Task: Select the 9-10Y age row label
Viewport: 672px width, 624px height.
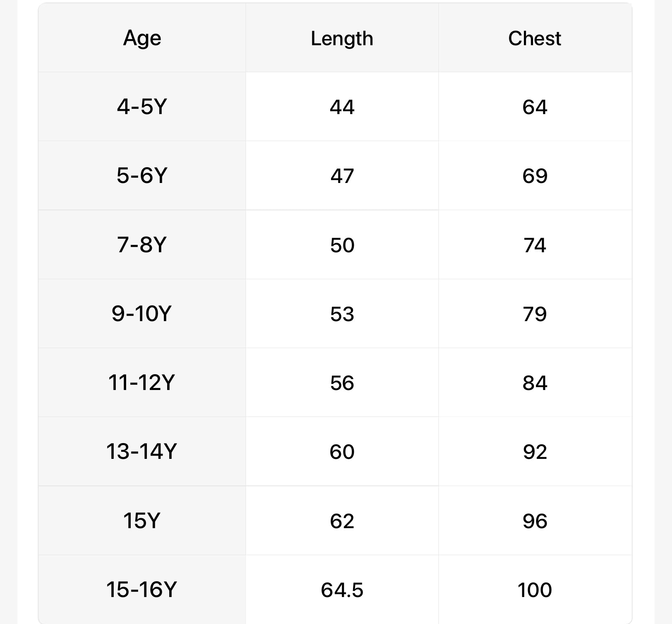Action: pos(142,313)
